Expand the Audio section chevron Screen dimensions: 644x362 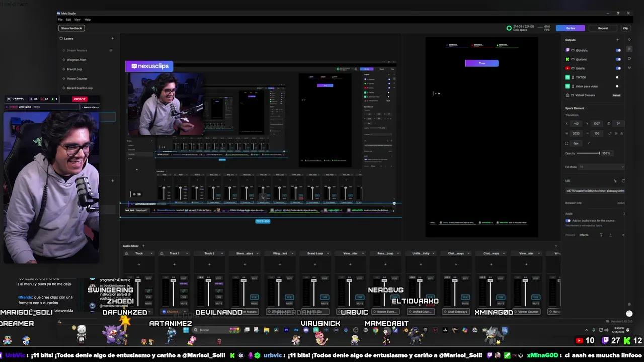(x=623, y=214)
